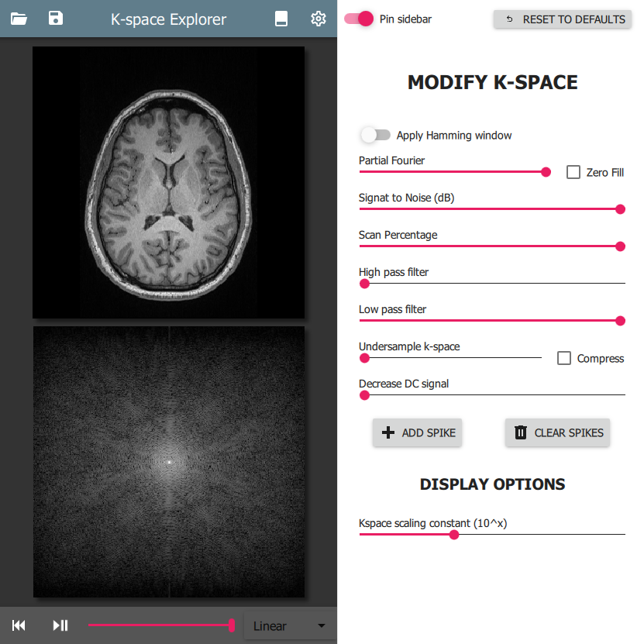644x644 pixels.
Task: Click the Partial Fourier slider handle
Action: point(546,172)
